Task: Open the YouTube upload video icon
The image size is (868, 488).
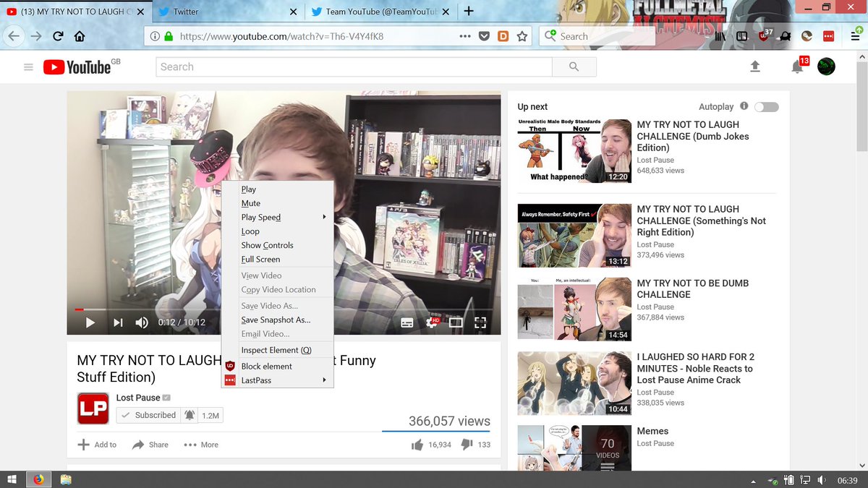Action: tap(754, 67)
